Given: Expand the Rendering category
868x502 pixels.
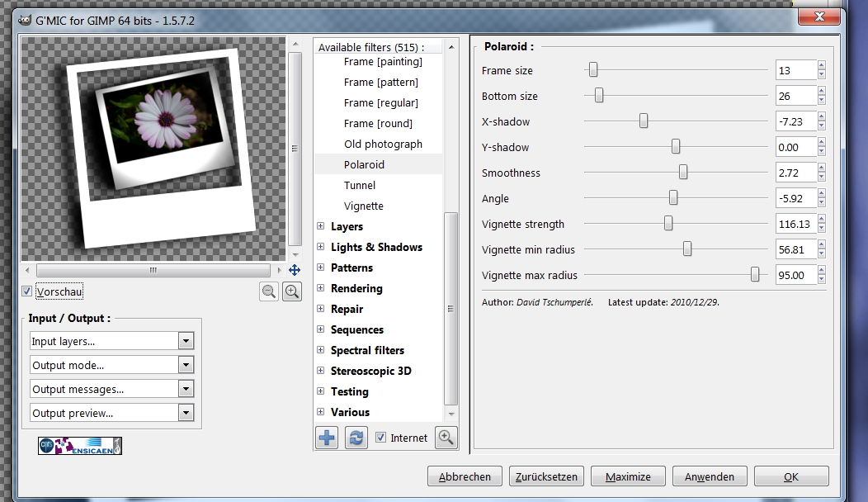Looking at the screenshot, I should (320, 287).
